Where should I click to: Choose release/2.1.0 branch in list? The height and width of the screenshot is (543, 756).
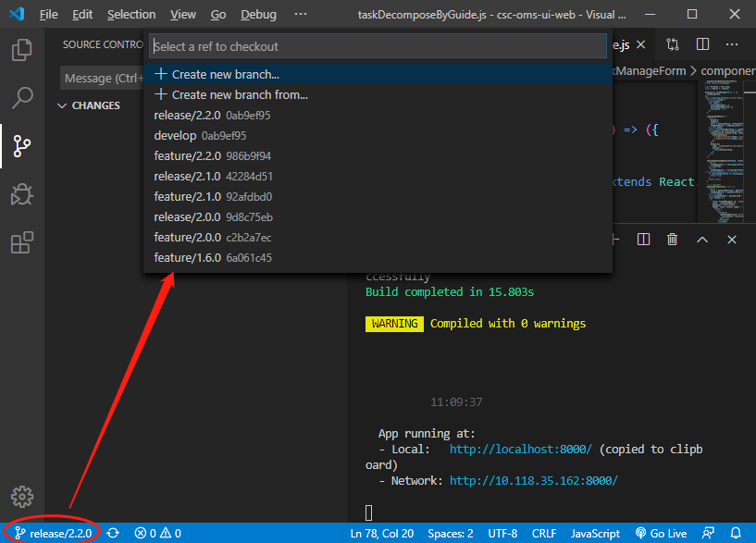(378, 177)
